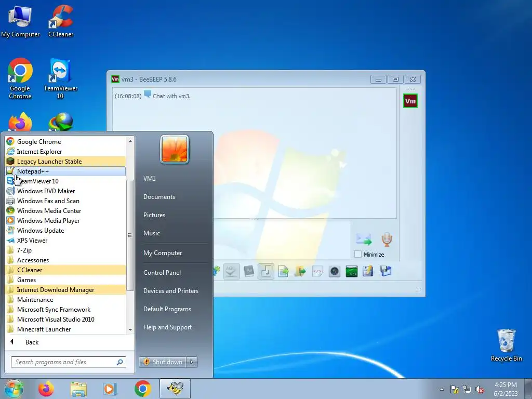Click the vm3 user avatar in BeeBEEP
The image size is (532, 399).
click(x=410, y=101)
